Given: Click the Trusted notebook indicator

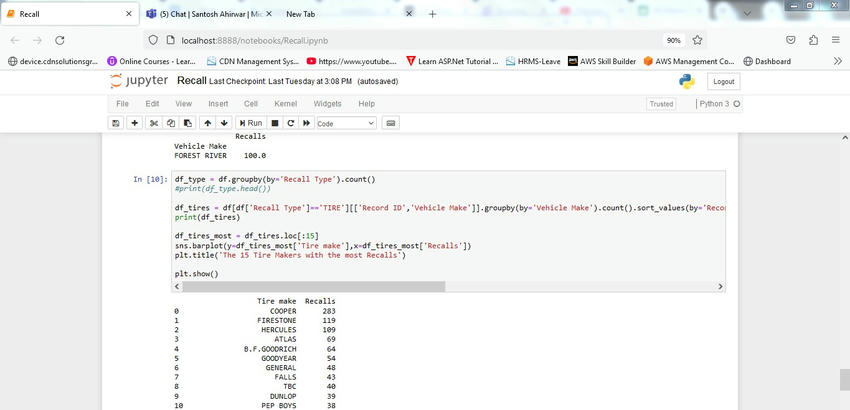Looking at the screenshot, I should 661,104.
